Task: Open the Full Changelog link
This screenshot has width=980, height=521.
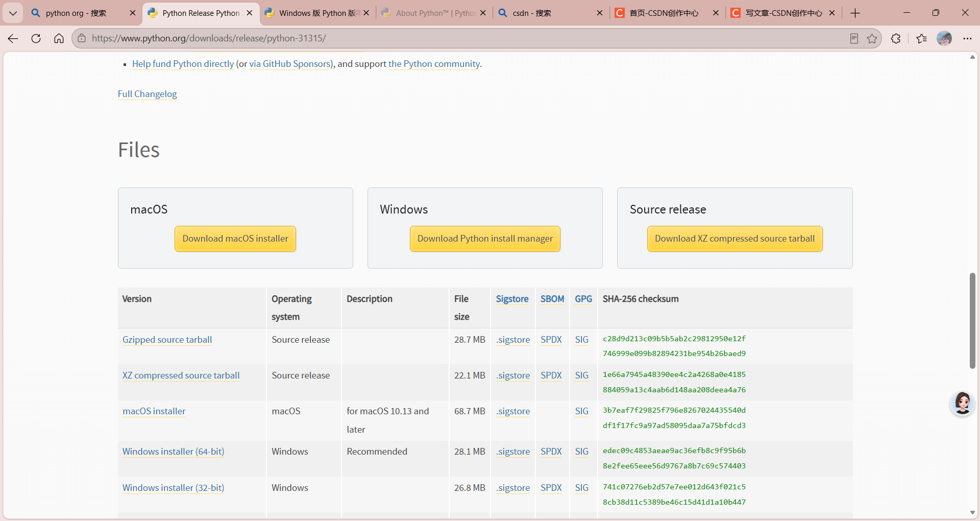Action: [x=147, y=94]
